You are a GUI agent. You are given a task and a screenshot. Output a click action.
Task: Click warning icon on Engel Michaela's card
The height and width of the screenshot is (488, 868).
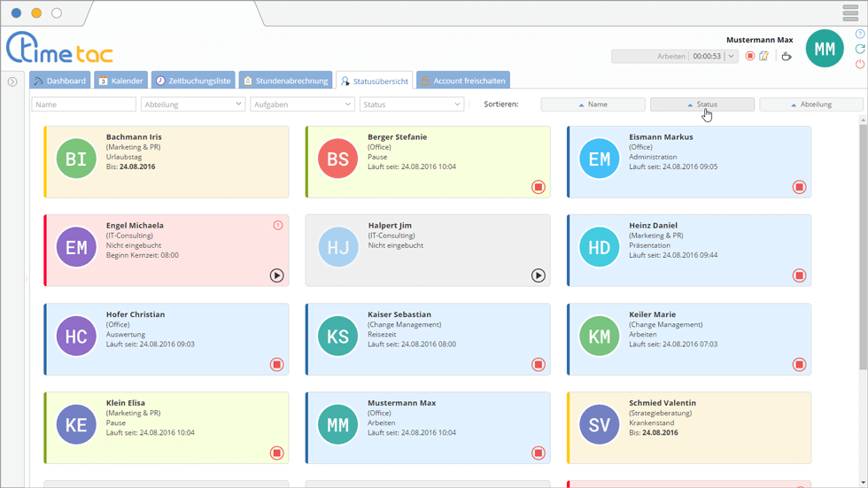[277, 226]
